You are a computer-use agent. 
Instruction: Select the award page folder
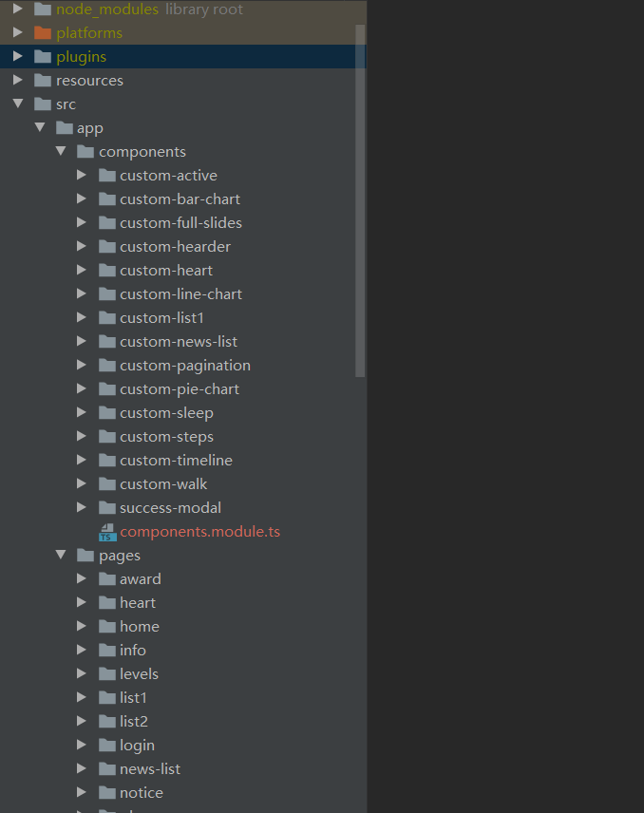(x=140, y=579)
